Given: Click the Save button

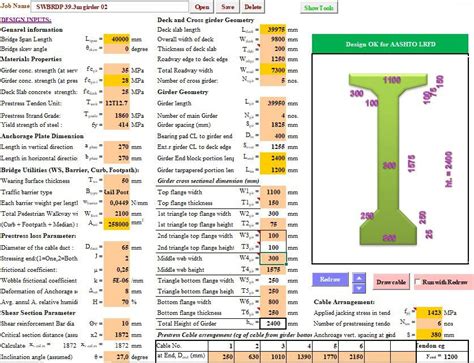Looking at the screenshot, I should click(x=227, y=7).
